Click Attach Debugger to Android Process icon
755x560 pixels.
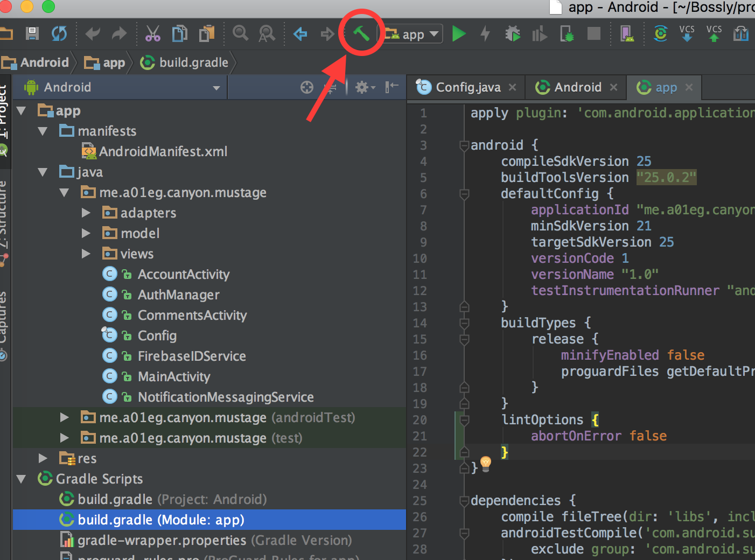click(x=567, y=34)
